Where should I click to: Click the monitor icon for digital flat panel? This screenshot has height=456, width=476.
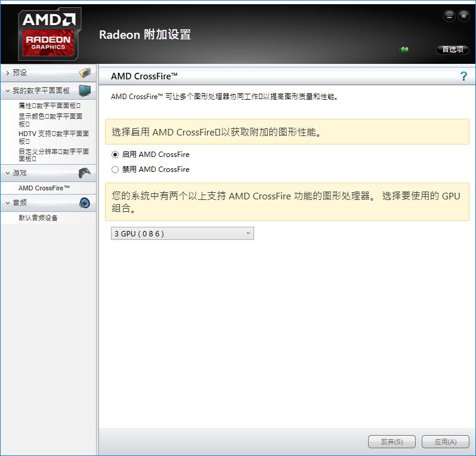85,91
